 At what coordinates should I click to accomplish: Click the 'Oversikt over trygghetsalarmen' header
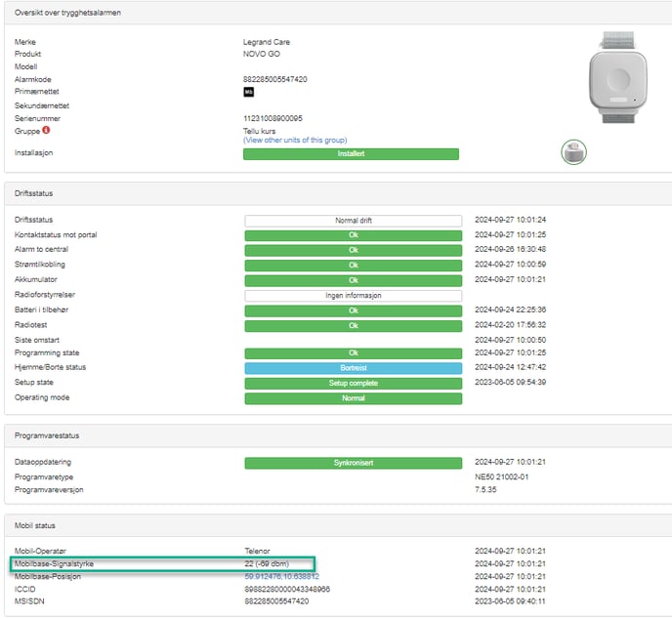(x=67, y=13)
